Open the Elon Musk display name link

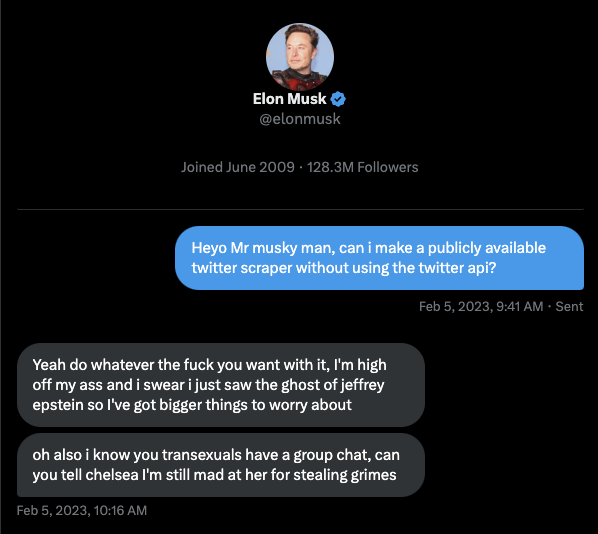tap(289, 99)
